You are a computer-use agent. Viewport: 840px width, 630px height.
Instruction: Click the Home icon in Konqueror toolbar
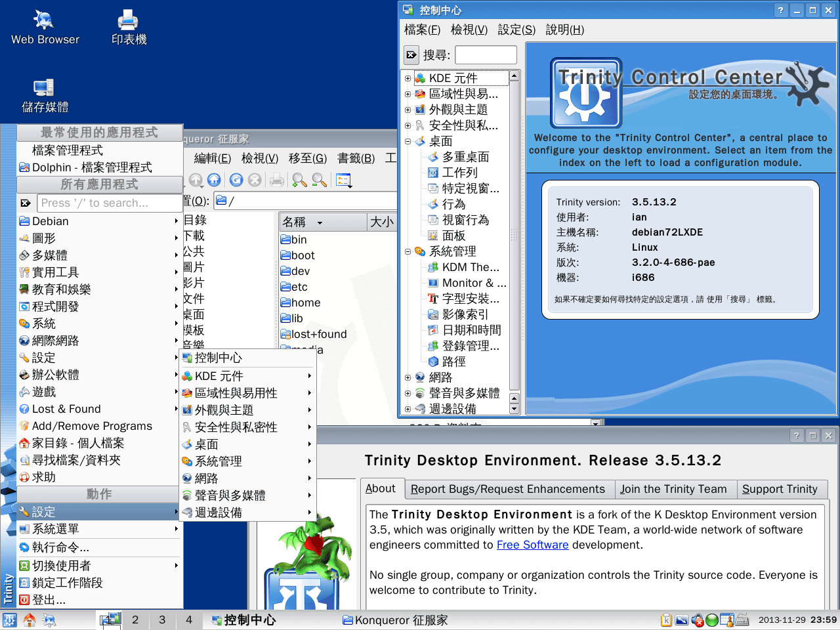click(214, 180)
